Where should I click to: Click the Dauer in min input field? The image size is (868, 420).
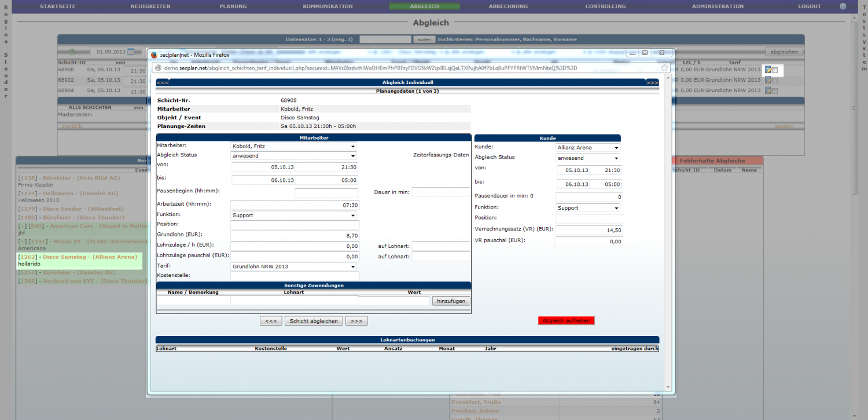441,192
